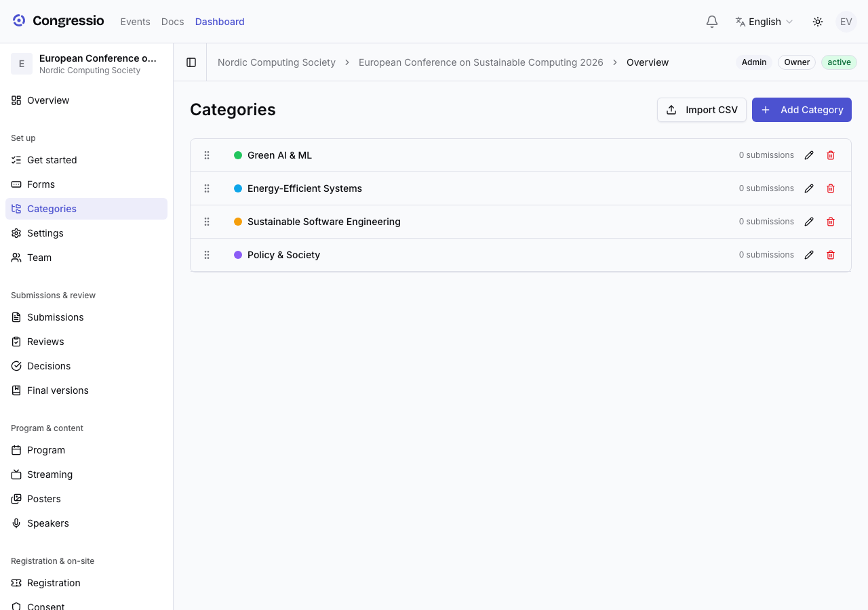The image size is (868, 610).
Task: Edit the Green AI & ML category
Action: (809, 155)
